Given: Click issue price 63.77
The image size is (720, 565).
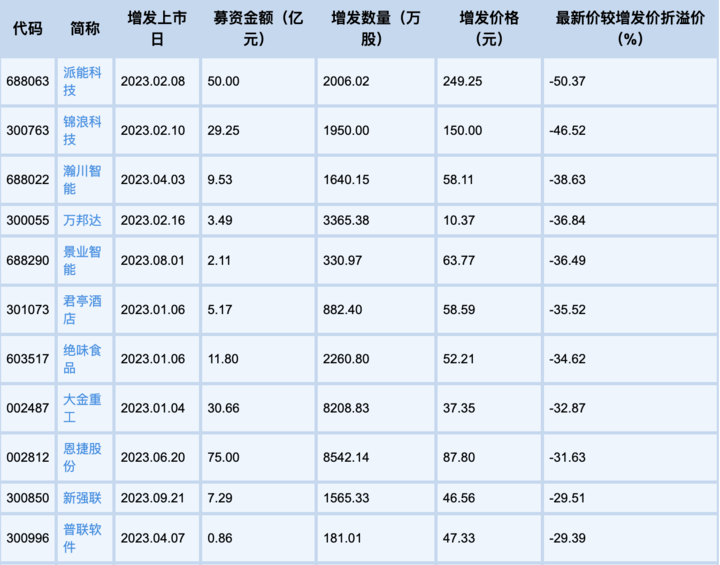Looking at the screenshot, I should (459, 260).
